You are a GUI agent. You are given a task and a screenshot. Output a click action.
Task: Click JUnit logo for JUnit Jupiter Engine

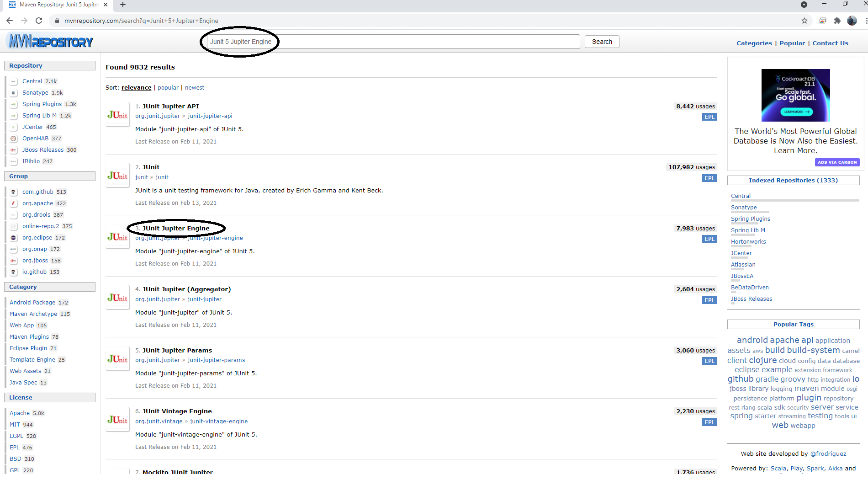point(117,237)
